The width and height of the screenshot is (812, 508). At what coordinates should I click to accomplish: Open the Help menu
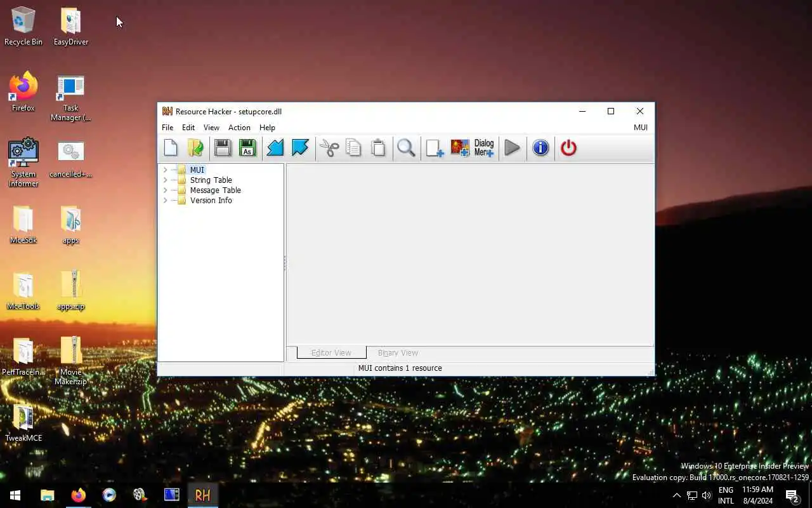[x=267, y=128]
